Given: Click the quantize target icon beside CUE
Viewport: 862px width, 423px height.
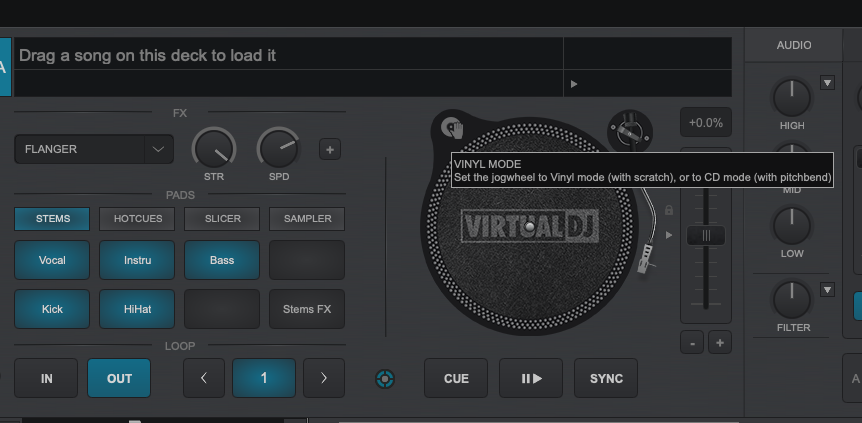Looking at the screenshot, I should click(x=385, y=378).
